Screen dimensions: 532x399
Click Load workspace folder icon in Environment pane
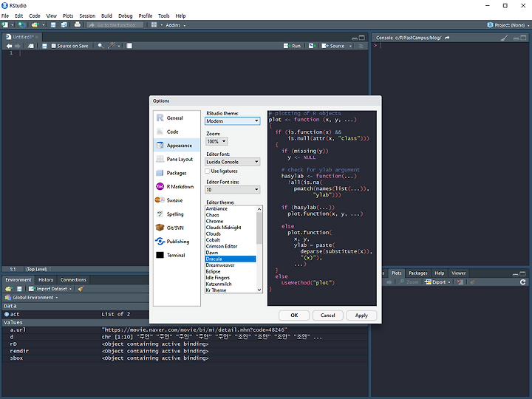click(9, 289)
